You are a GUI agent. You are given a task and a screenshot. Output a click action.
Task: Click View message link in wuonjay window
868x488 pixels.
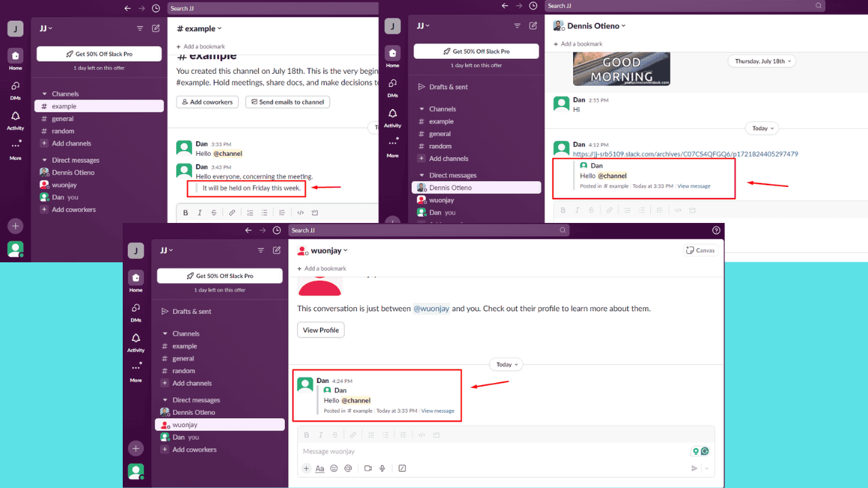[437, 411]
